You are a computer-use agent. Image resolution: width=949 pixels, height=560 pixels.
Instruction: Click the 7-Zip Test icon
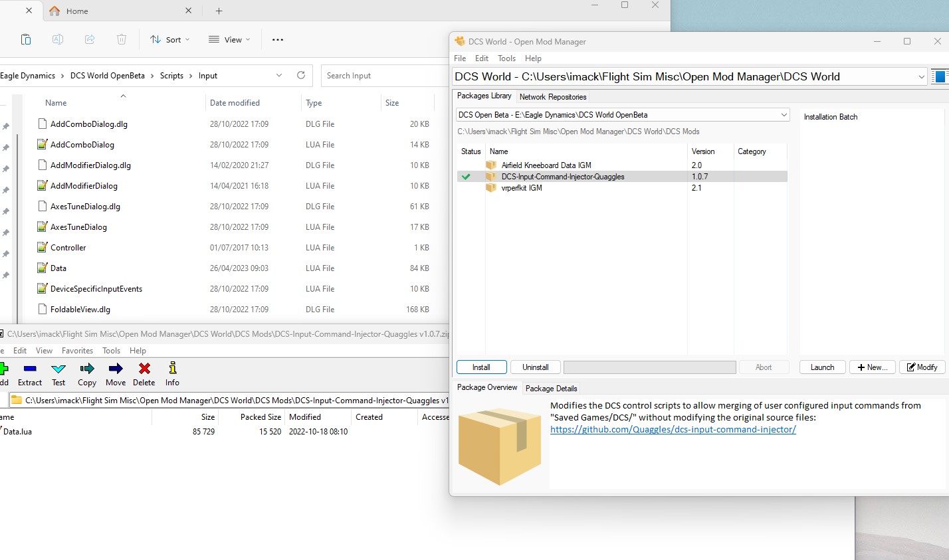58,369
